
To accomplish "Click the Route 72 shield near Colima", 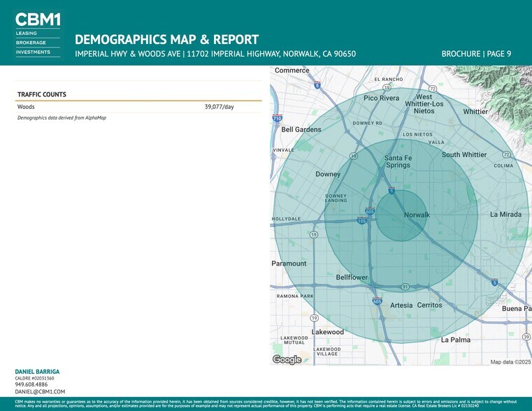I will coord(506,154).
